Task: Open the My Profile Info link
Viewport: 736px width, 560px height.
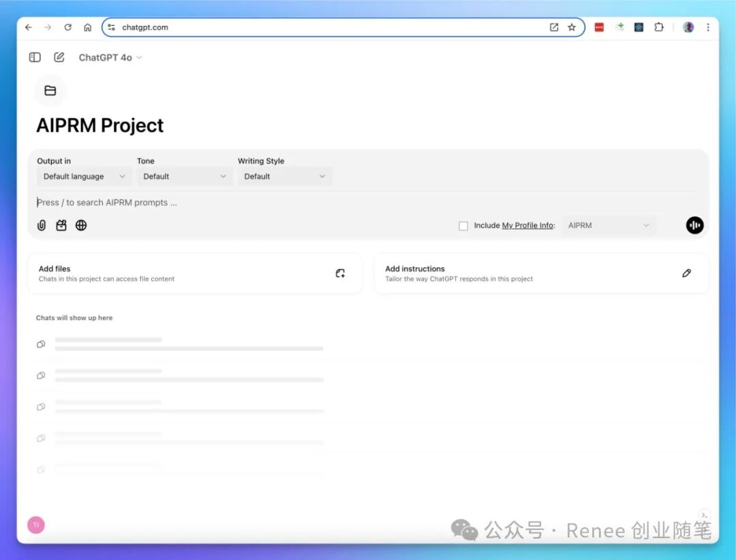Action: (527, 225)
